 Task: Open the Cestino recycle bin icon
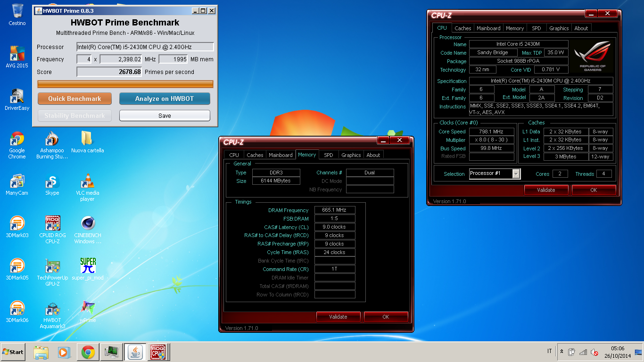(x=17, y=15)
